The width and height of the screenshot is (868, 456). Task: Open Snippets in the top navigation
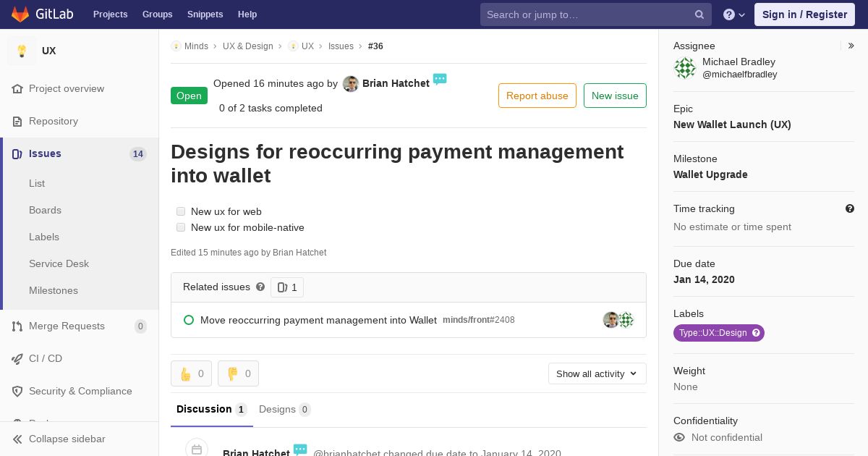205,14
